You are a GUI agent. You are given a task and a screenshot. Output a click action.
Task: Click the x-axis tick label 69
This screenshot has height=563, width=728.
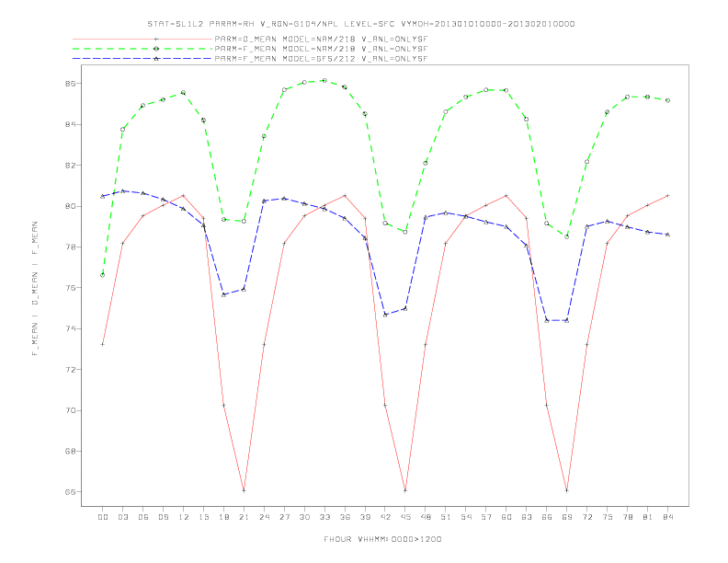click(567, 517)
